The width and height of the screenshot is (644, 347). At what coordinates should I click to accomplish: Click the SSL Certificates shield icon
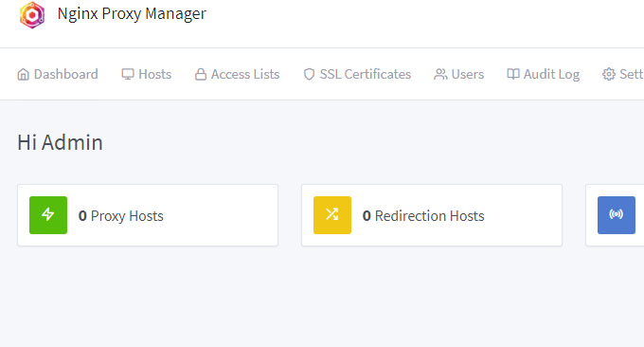pyautogui.click(x=310, y=74)
